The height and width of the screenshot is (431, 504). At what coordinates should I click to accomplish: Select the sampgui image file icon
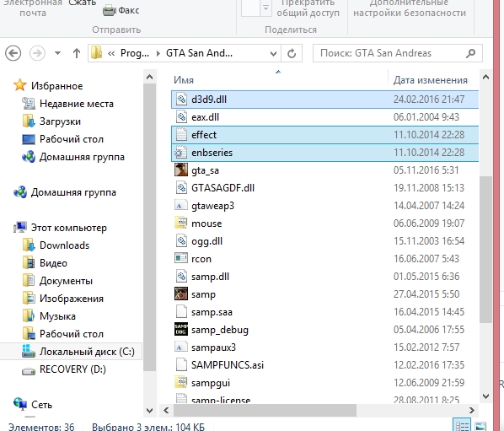(x=181, y=382)
